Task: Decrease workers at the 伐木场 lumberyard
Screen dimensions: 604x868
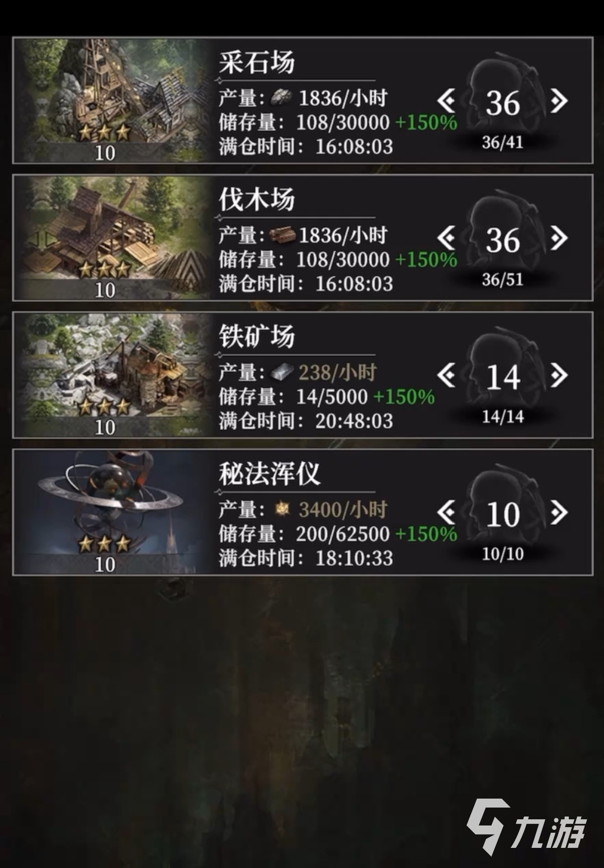Action: pos(446,238)
